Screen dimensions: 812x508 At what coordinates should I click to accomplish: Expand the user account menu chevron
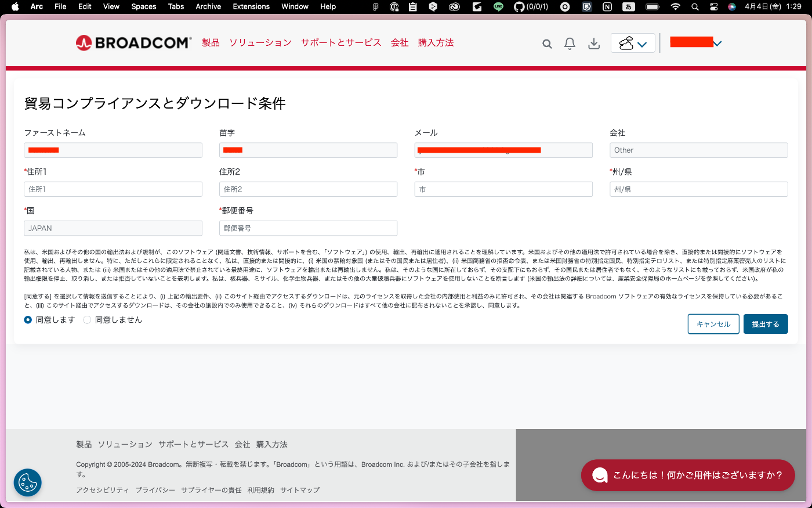click(x=717, y=43)
